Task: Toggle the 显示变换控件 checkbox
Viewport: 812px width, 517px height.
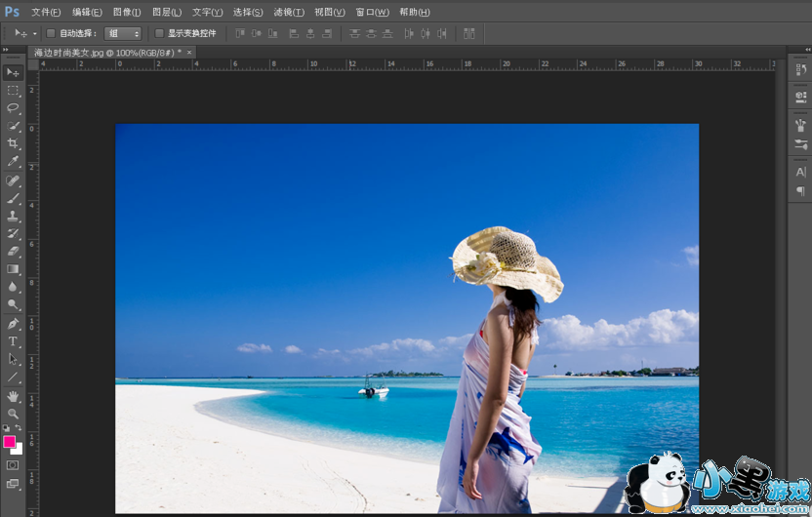Action: coord(160,33)
